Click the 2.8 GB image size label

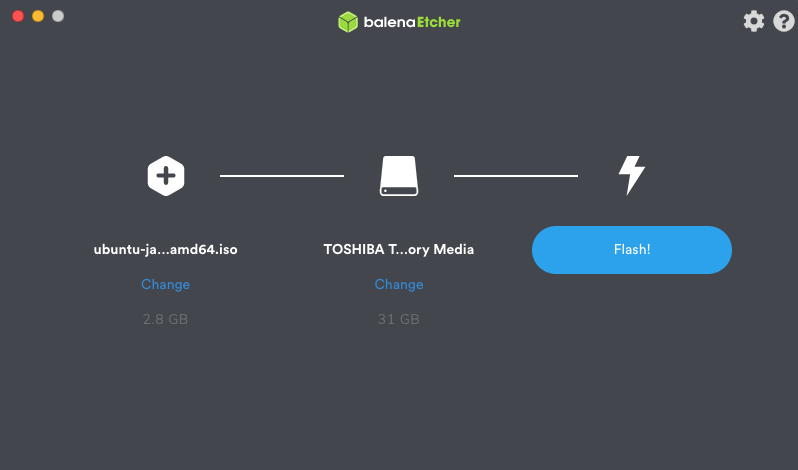[x=165, y=319]
